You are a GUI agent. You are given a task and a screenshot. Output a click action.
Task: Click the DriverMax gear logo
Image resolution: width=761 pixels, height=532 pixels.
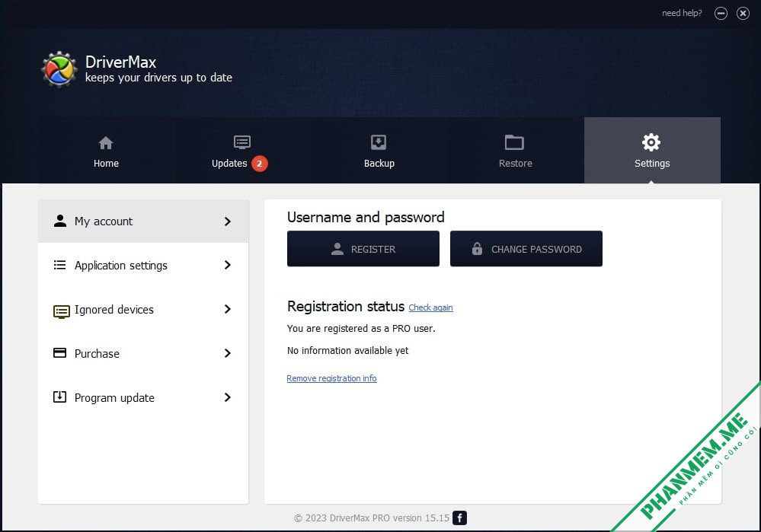59,69
